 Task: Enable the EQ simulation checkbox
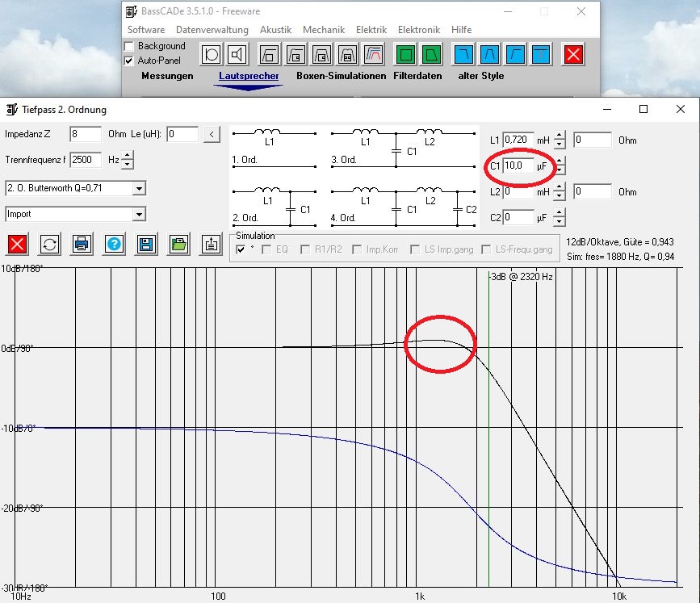click(x=267, y=249)
